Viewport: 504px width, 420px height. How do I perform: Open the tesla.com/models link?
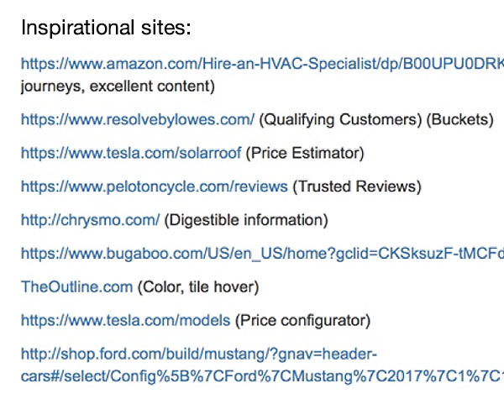(x=126, y=320)
